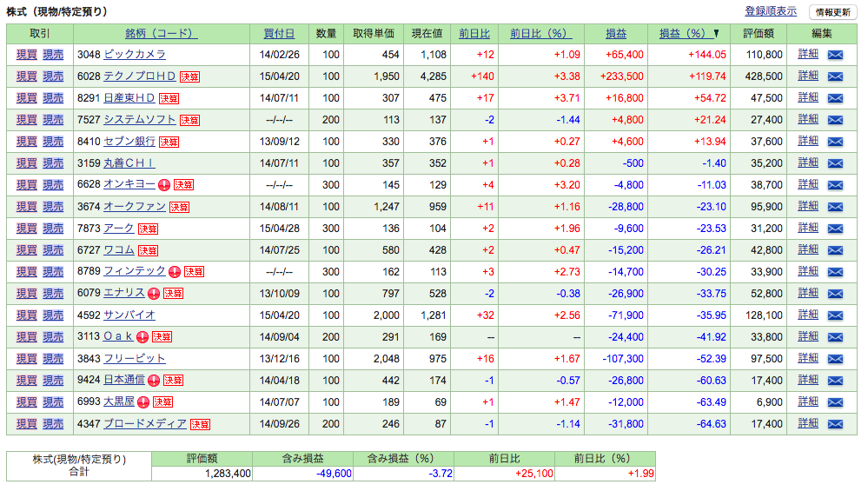
Task: Click the mail icon in フリービット row
Action: pos(835,359)
